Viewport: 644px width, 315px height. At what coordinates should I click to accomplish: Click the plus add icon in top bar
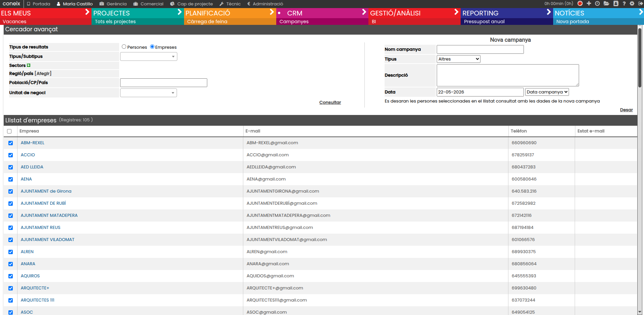(589, 3)
